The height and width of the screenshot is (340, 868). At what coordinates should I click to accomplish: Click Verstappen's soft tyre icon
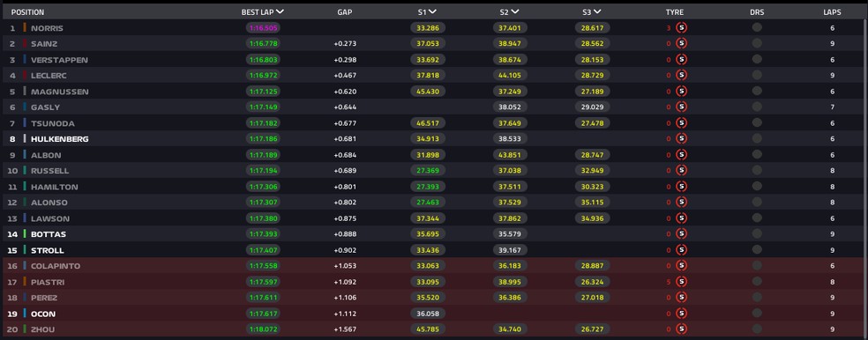[x=682, y=59]
